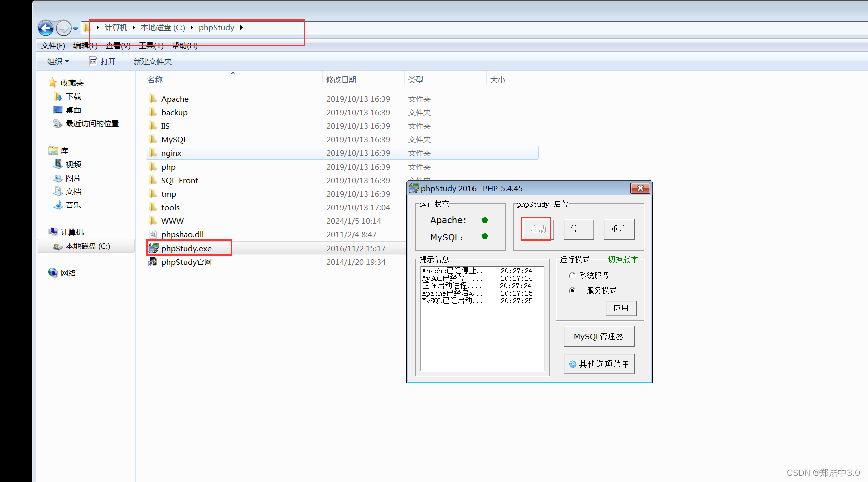Click the SQL-Front folder icon
The width and height of the screenshot is (868, 482).
pos(153,180)
